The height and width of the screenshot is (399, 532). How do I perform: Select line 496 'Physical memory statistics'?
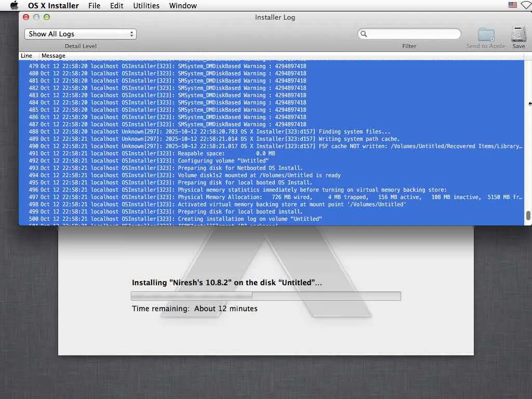[271, 190]
